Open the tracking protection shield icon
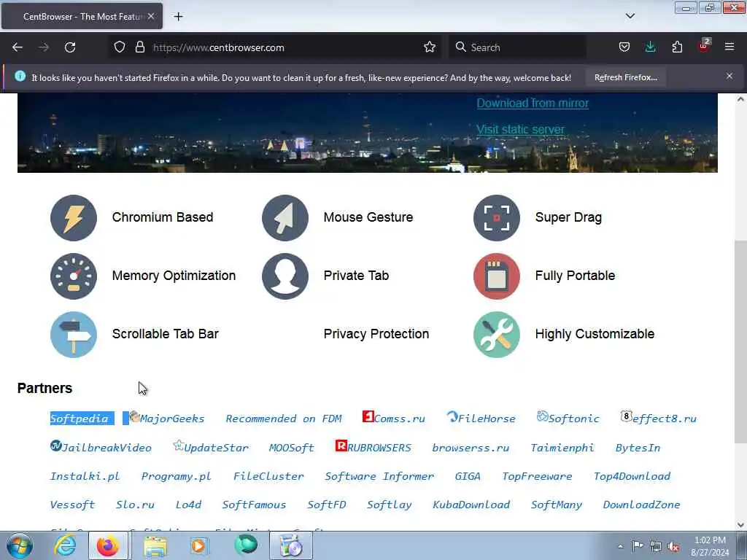 coord(120,47)
